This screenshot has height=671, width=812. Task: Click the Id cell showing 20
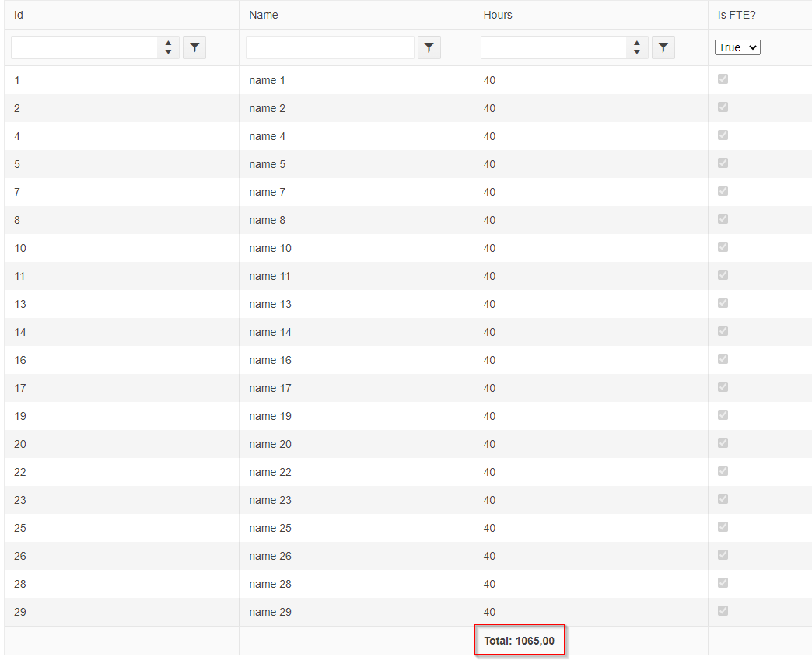tap(121, 444)
